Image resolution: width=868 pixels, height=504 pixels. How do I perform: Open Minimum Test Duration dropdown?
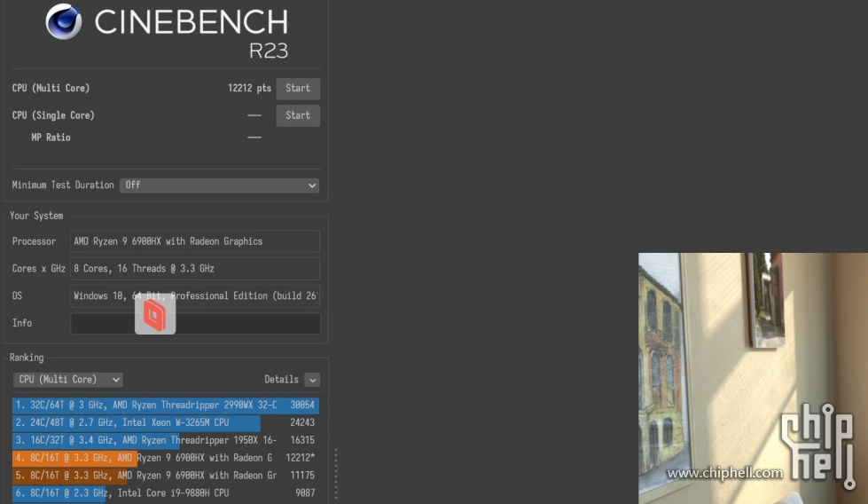click(x=220, y=185)
